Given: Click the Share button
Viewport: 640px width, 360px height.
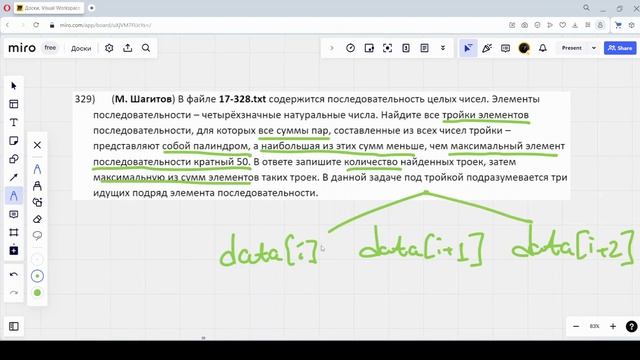Looking at the screenshot, I should point(620,48).
